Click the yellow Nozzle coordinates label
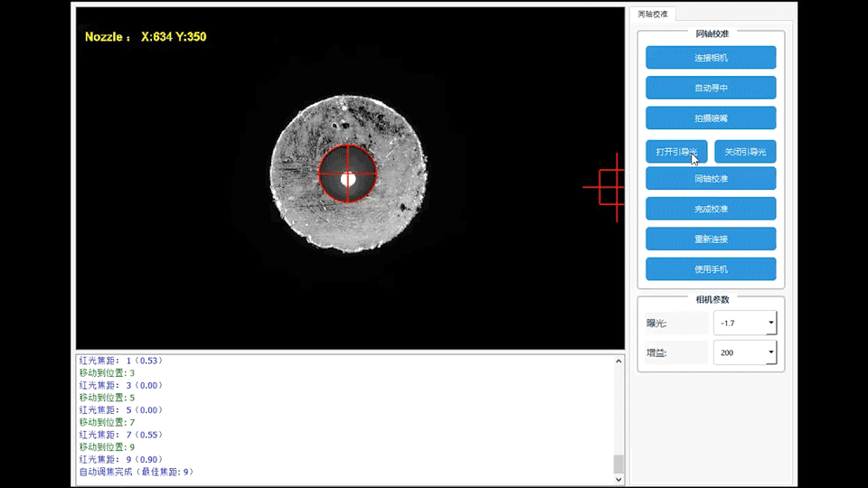868x488 pixels. pyautogui.click(x=146, y=37)
